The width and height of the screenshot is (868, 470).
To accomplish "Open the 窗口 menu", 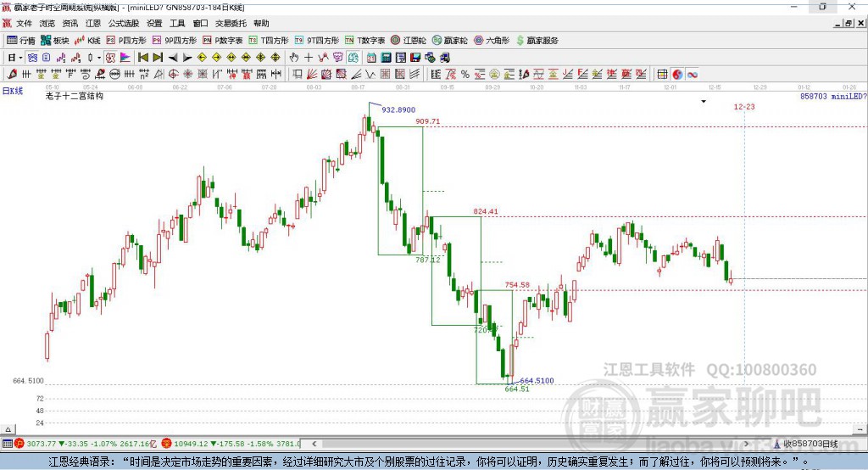I will click(x=200, y=23).
